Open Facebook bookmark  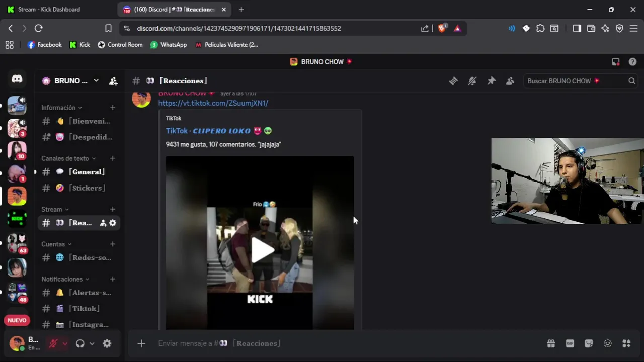point(44,45)
